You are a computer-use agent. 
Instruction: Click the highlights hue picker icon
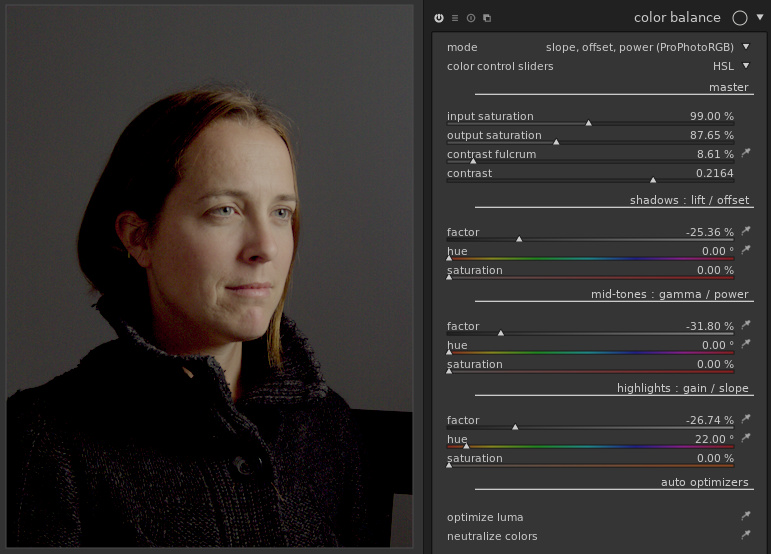[x=746, y=437]
